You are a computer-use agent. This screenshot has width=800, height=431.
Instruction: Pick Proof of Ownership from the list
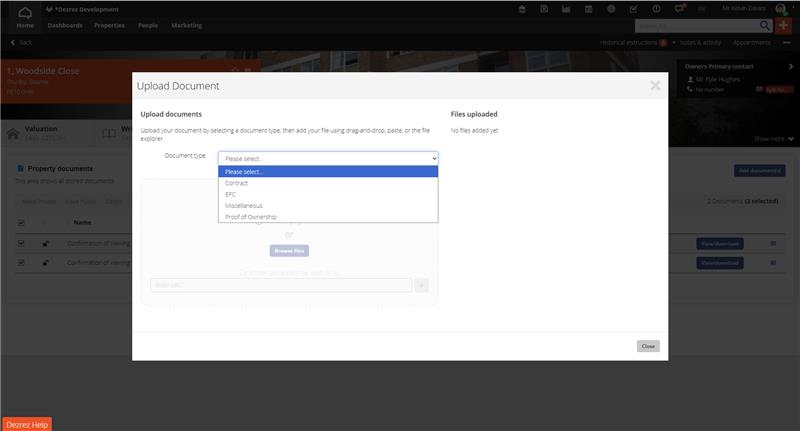click(x=251, y=217)
